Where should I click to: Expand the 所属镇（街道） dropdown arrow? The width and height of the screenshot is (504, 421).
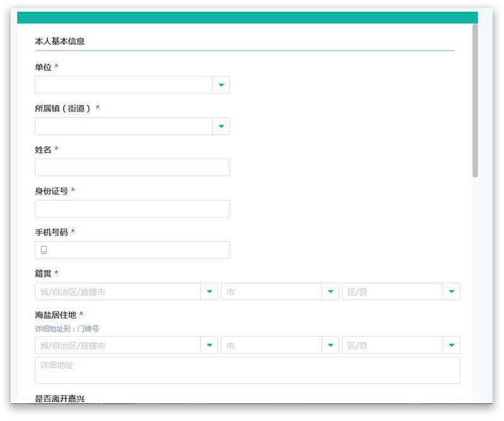tap(220, 126)
